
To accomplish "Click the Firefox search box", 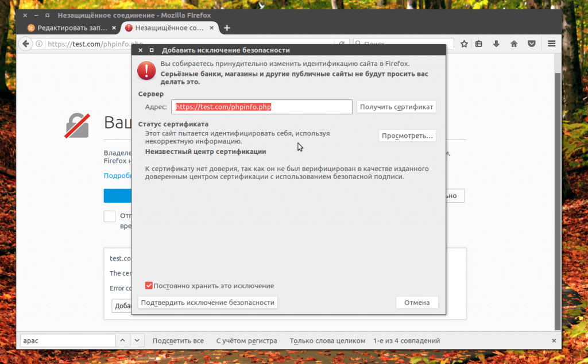I will coord(404,44).
